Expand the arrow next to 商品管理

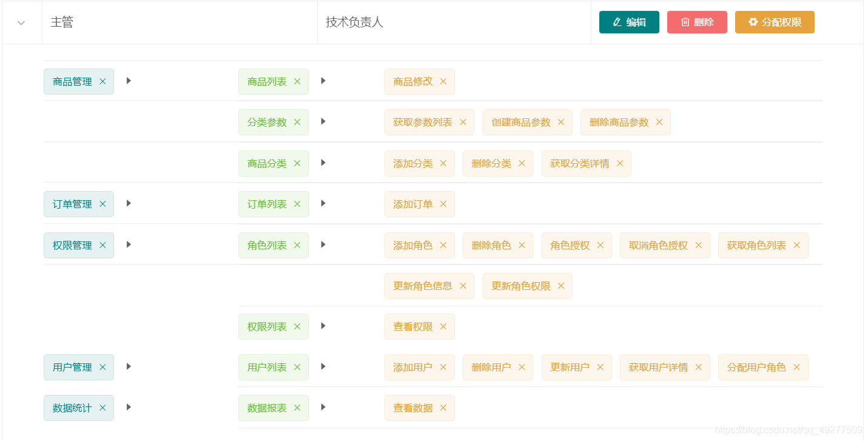coord(128,81)
